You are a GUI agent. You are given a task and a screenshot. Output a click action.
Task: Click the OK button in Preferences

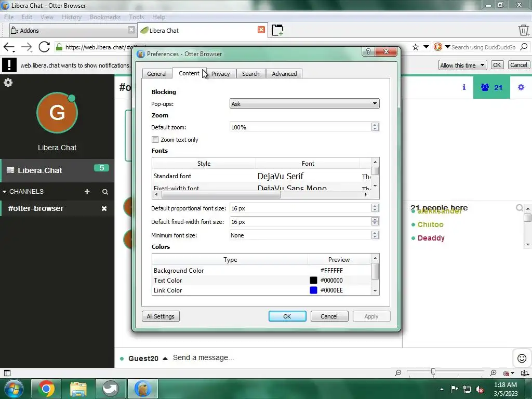(x=287, y=316)
